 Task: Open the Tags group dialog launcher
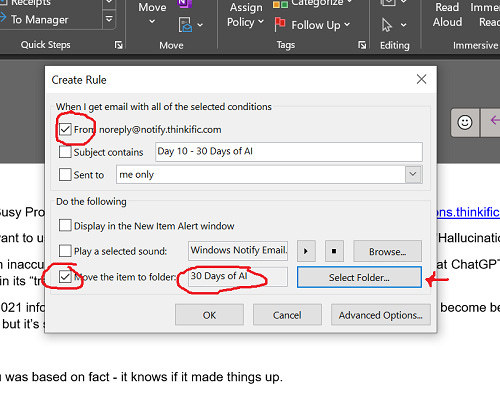(x=362, y=45)
